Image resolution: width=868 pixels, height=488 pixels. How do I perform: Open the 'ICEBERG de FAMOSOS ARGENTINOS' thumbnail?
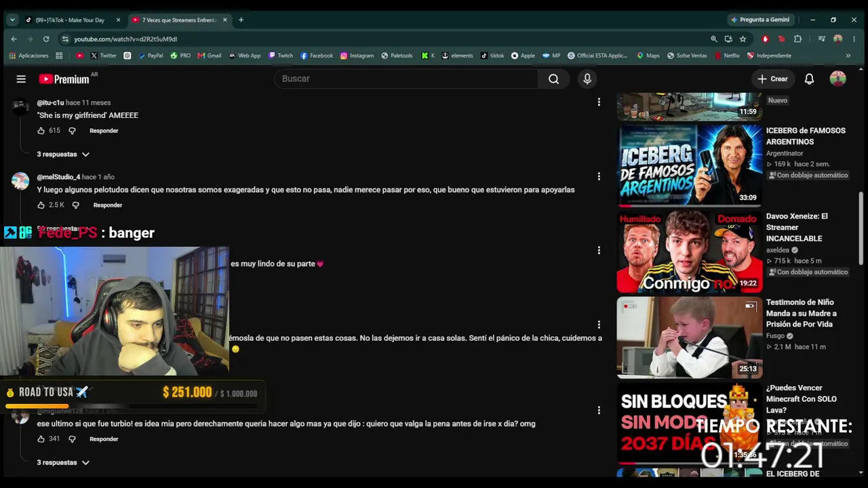click(x=690, y=165)
